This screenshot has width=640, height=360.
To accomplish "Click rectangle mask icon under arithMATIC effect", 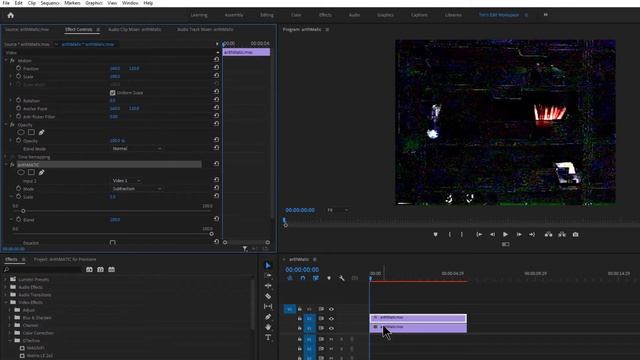I will [x=31, y=172].
